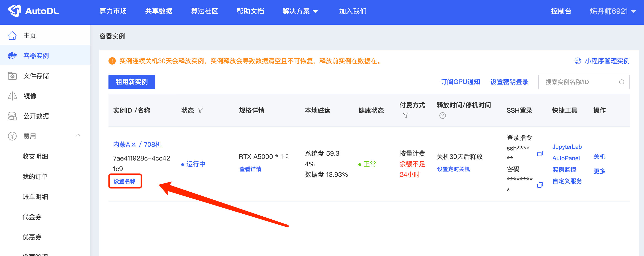Click the 设置名称 link
Image resolution: width=644 pixels, height=256 pixels.
point(124,181)
